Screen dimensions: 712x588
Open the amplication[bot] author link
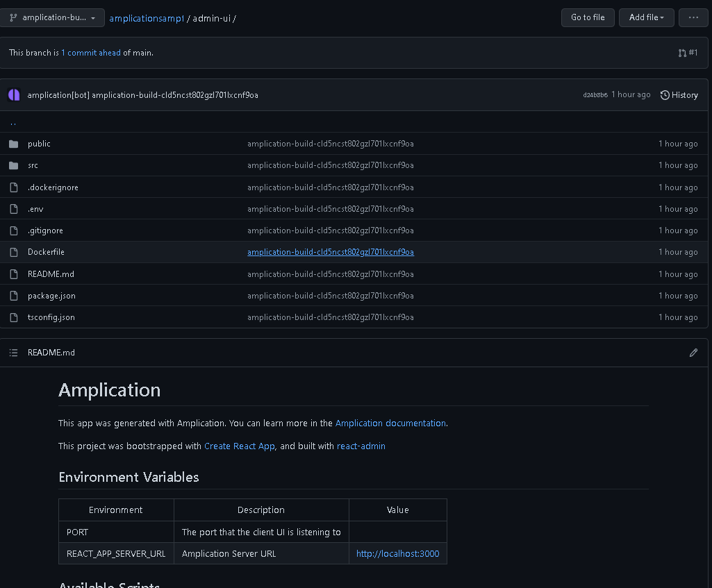click(58, 95)
